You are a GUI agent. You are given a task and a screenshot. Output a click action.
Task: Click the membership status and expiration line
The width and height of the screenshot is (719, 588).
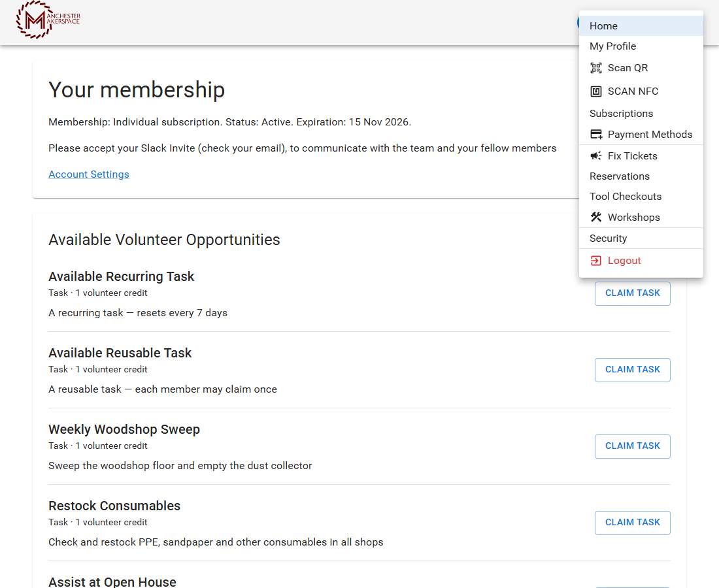(x=229, y=122)
